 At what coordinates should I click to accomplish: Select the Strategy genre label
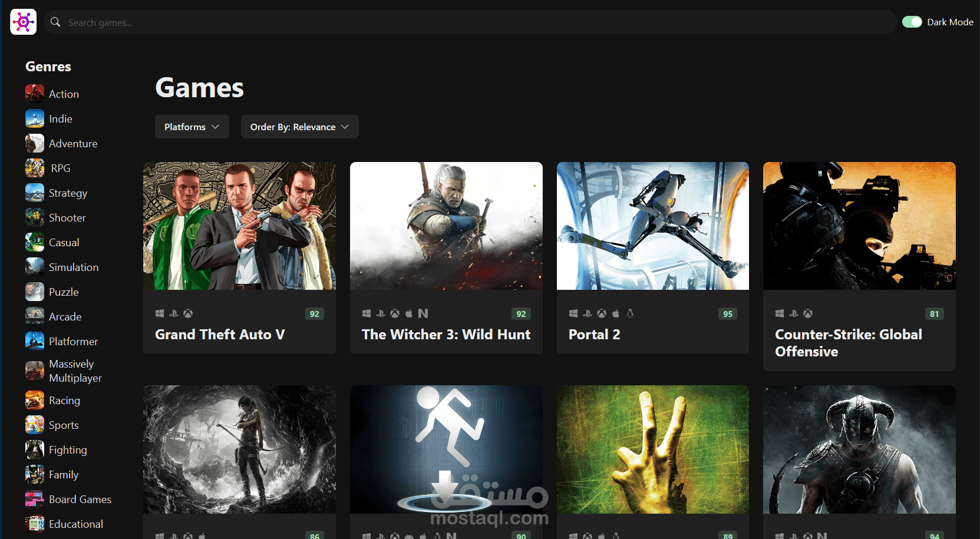pos(68,193)
